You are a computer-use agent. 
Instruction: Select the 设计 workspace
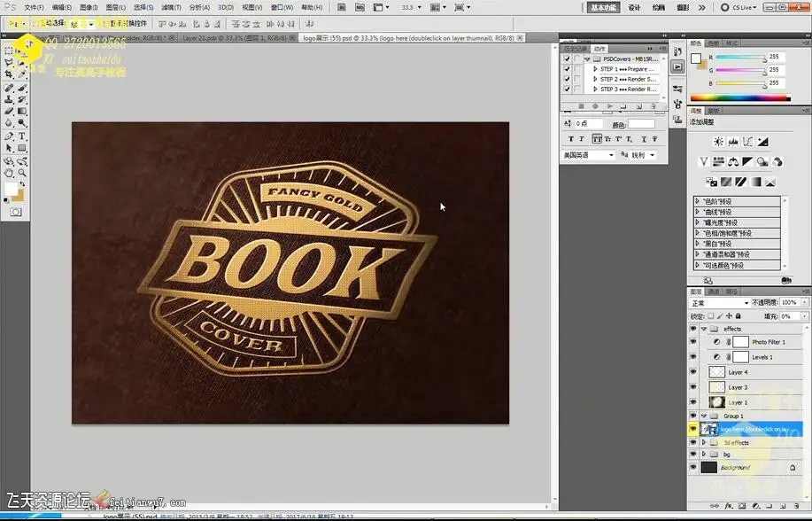[x=634, y=7]
